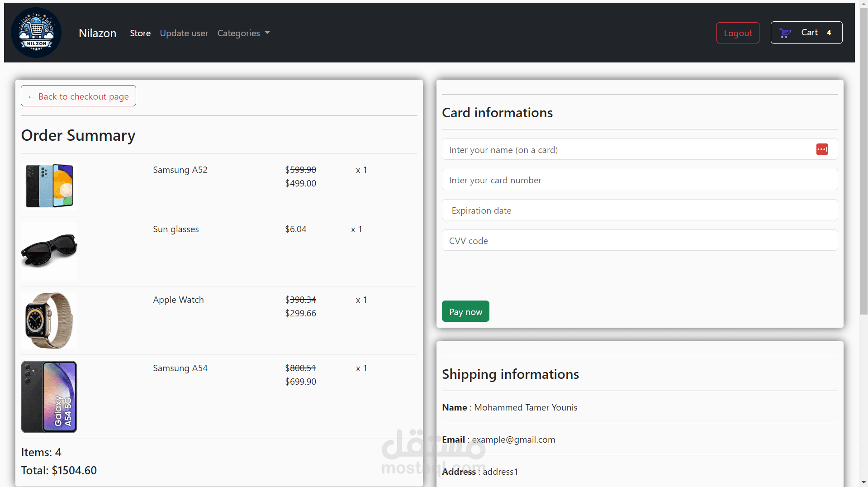Select the Apple Watch product name
The width and height of the screenshot is (868, 487).
(178, 300)
